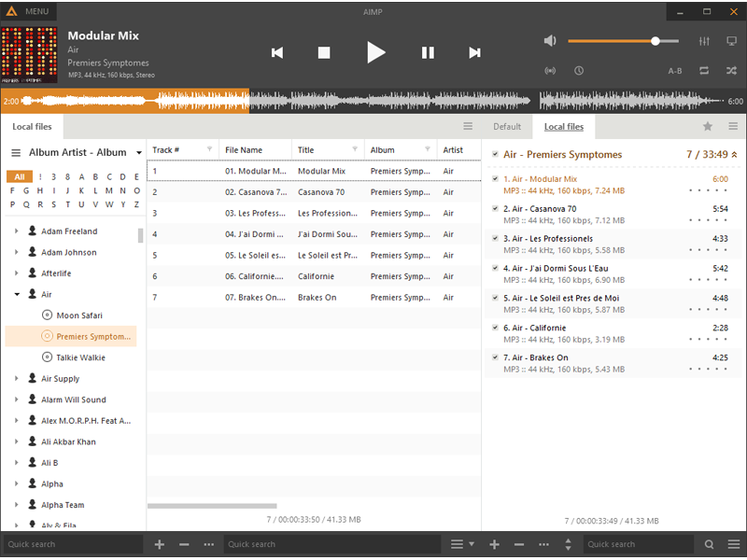Image resolution: width=747 pixels, height=560 pixels.
Task: Open the MENU button
Action: point(29,11)
